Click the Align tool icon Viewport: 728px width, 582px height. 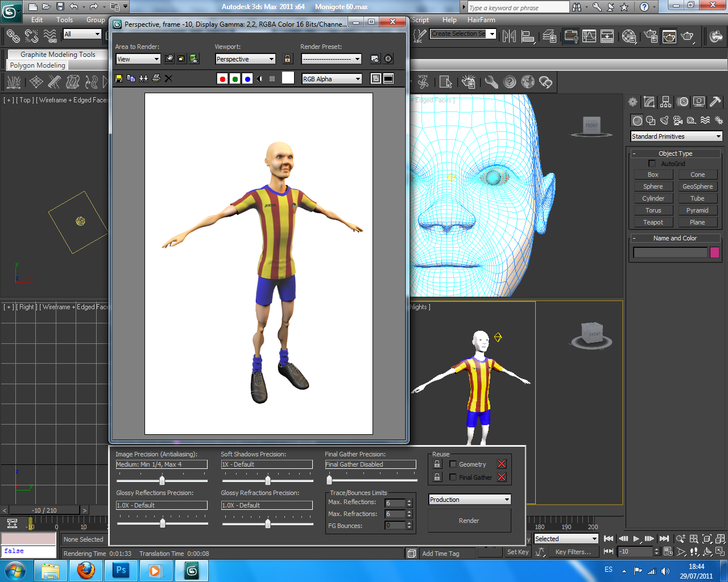[528, 36]
